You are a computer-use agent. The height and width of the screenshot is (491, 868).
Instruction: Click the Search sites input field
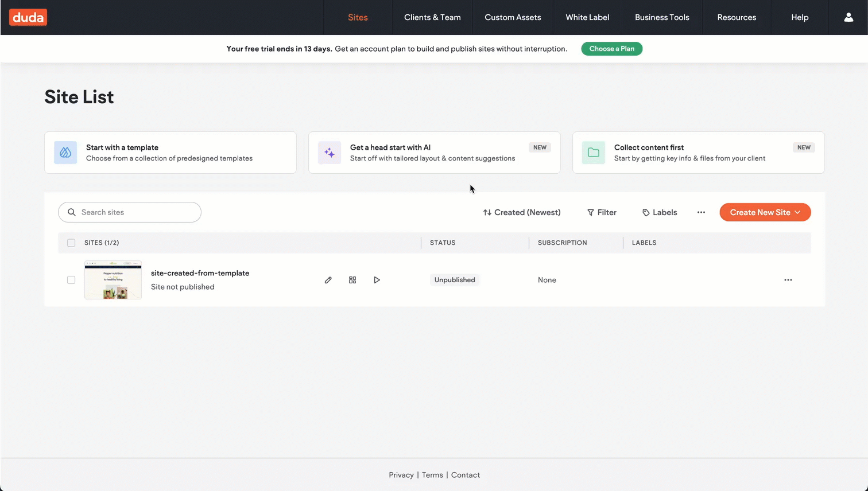138,212
